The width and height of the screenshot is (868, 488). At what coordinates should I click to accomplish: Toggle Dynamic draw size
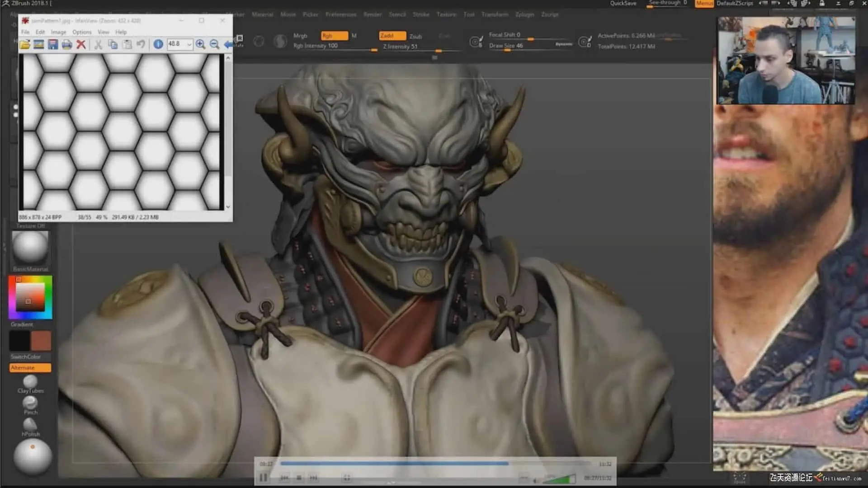564,44
